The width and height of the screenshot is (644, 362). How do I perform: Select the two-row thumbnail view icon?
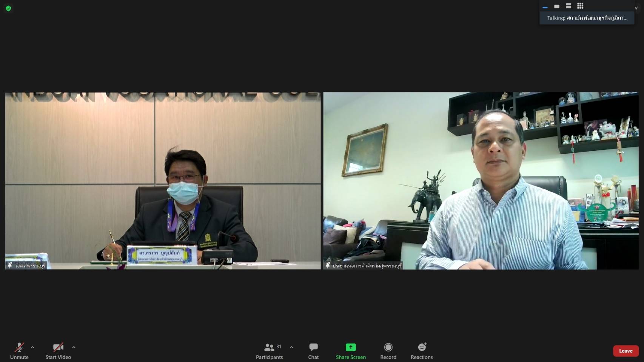[x=569, y=6]
